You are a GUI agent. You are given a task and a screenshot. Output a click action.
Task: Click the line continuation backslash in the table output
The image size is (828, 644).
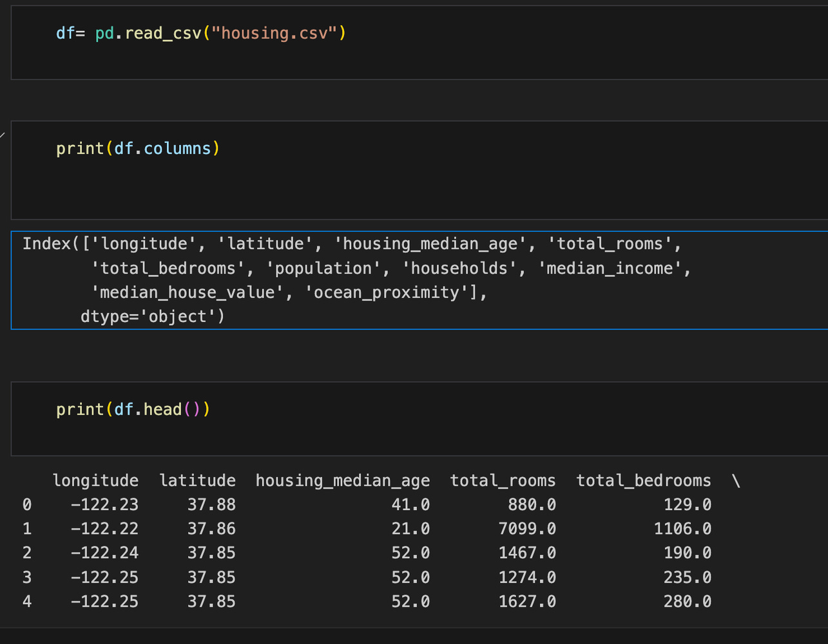736,480
